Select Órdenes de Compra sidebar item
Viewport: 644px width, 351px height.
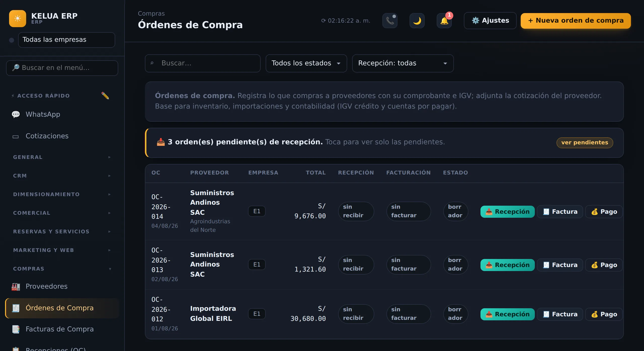click(x=62, y=308)
